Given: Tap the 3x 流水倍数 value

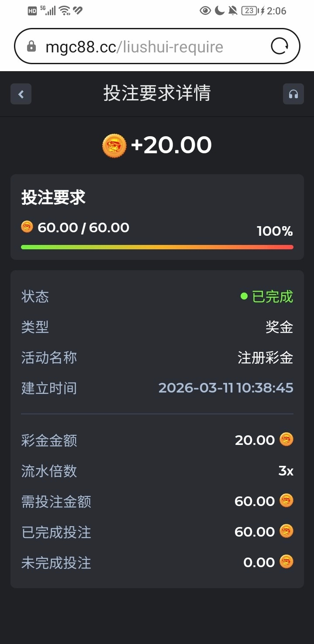Looking at the screenshot, I should (286, 471).
